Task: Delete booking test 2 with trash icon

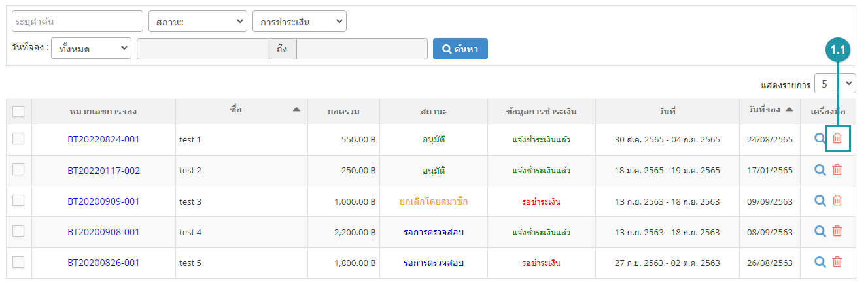Action: click(837, 170)
